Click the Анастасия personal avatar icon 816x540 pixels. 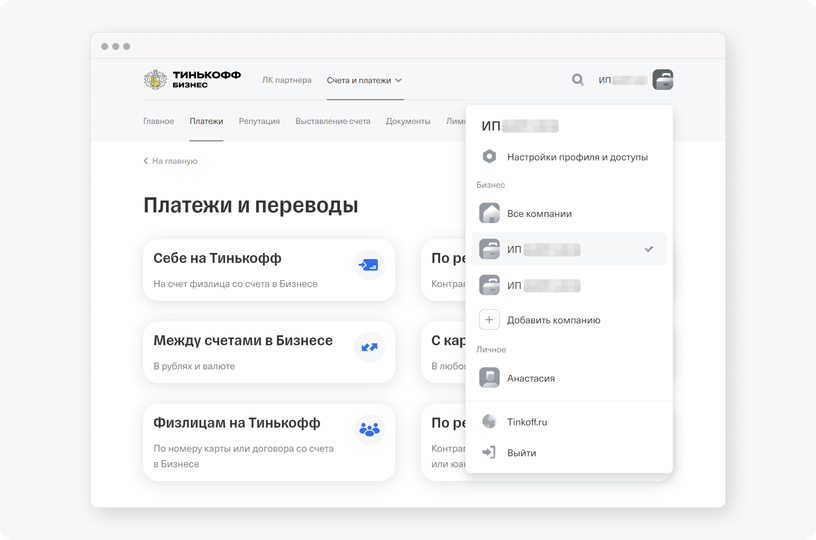point(489,378)
